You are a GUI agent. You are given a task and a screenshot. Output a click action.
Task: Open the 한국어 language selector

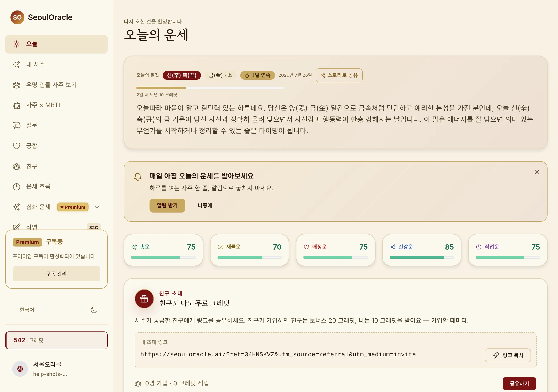27,310
